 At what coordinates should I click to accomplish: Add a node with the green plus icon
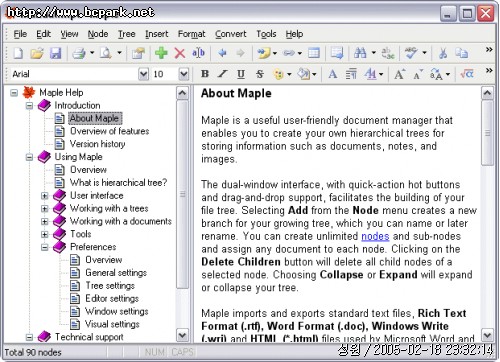point(161,53)
